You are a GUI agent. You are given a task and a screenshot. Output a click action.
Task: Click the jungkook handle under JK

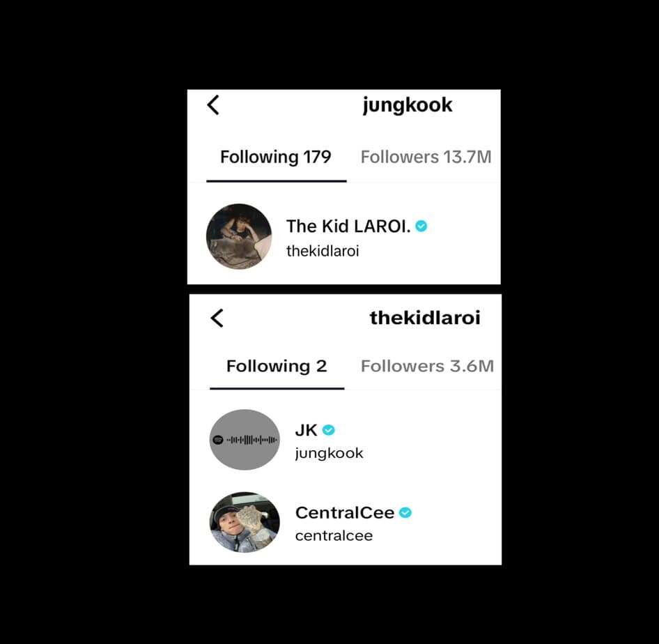pyautogui.click(x=329, y=454)
